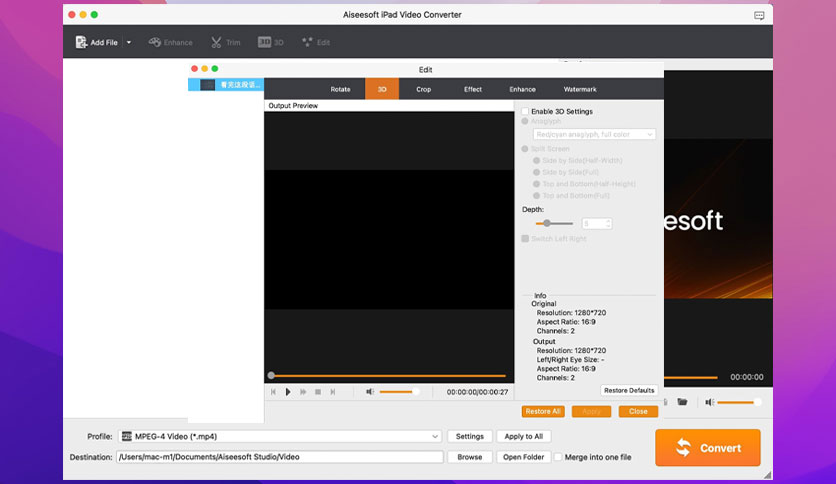This screenshot has width=836, height=484.
Task: Click Open Folder button
Action: tap(524, 457)
